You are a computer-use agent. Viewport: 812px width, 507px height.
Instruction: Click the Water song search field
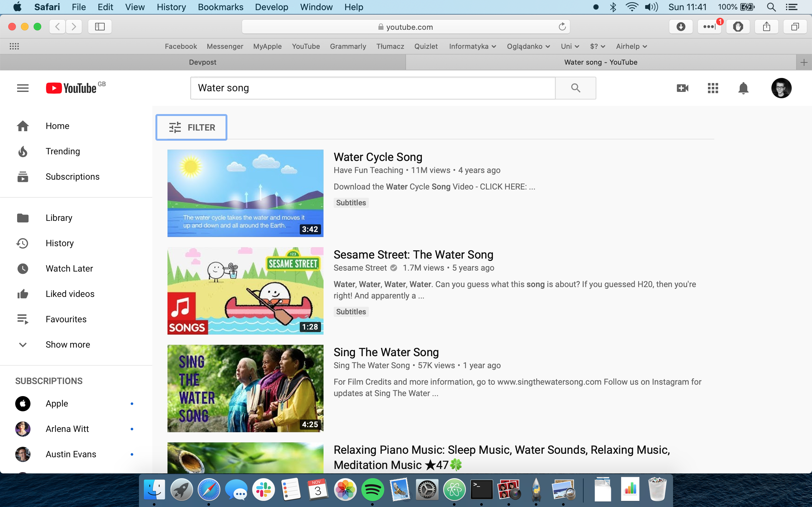pyautogui.click(x=372, y=88)
